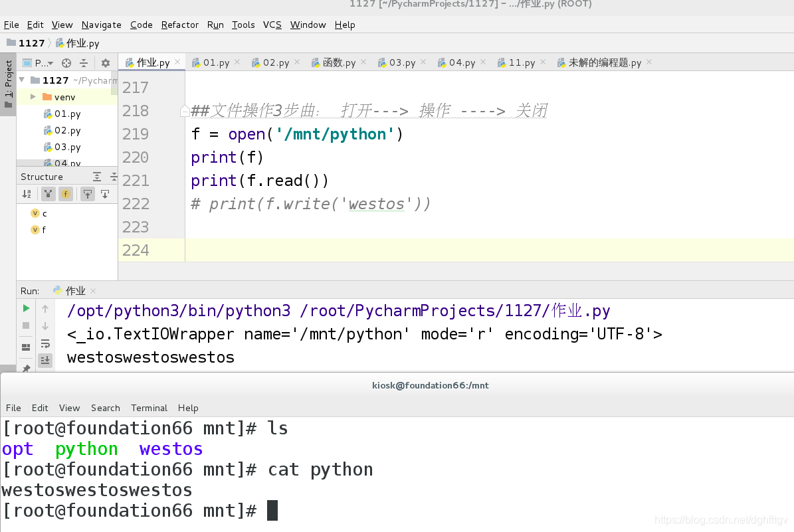Collapse all in Structure panel header
Viewport: 794px width, 532px height.
coord(114,177)
